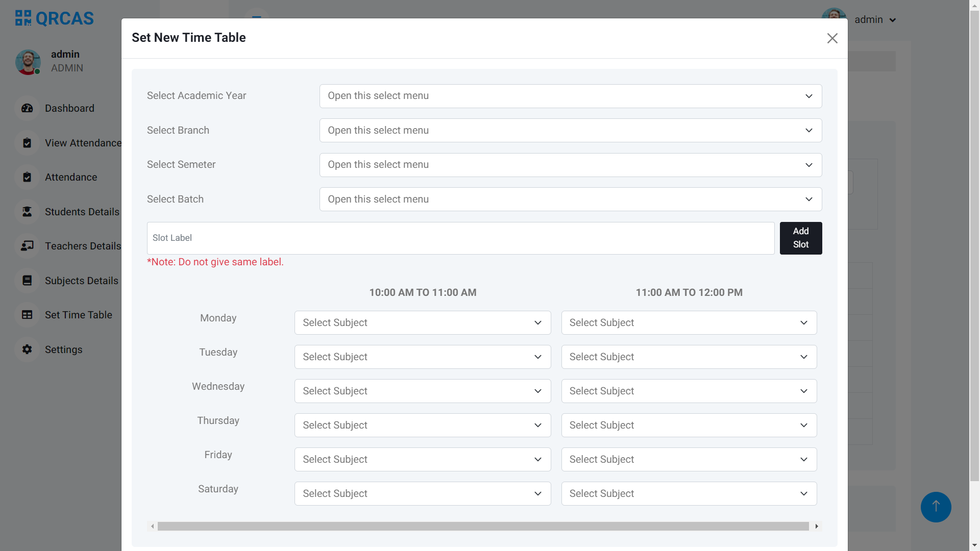Screen dimensions: 980x551
Task: Click the scroll-to-top arrow button
Action: tap(936, 507)
